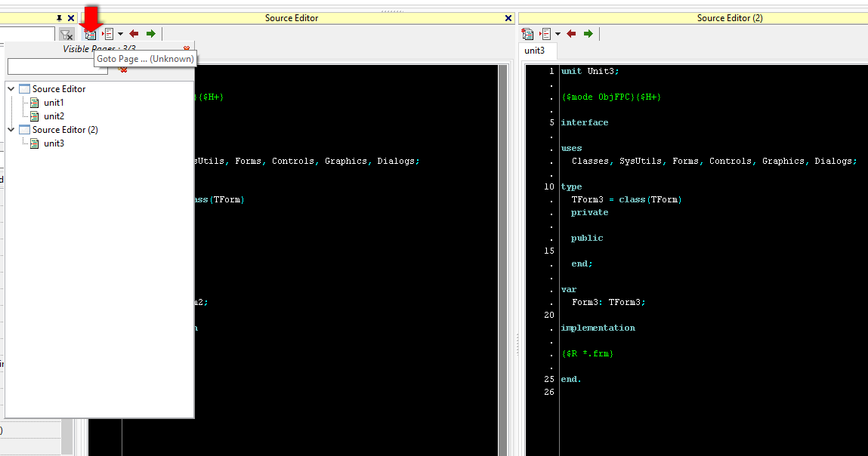Image resolution: width=868 pixels, height=456 pixels.
Task: Click window icon beside Source Editor node
Action: click(24, 88)
